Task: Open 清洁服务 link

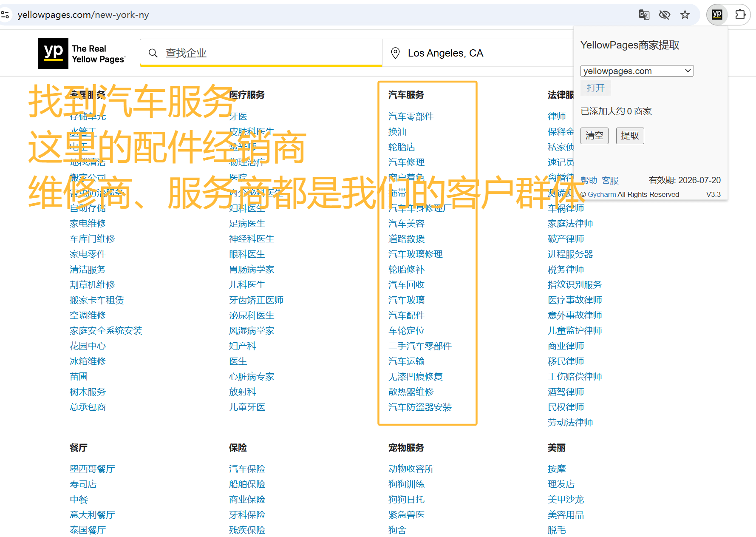Action: coord(88,270)
